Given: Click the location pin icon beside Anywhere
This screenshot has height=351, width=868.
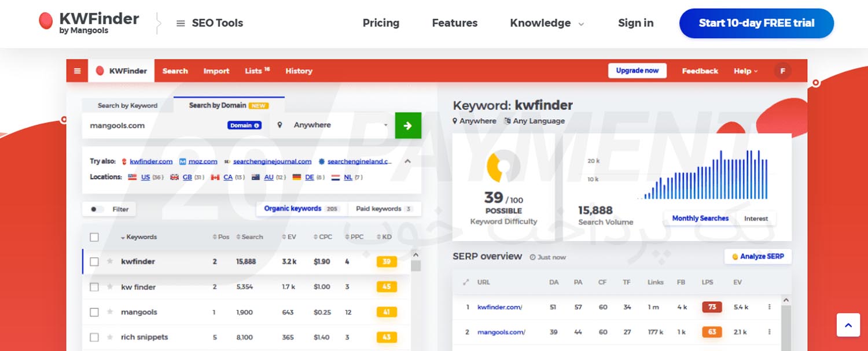Looking at the screenshot, I should coord(280,125).
